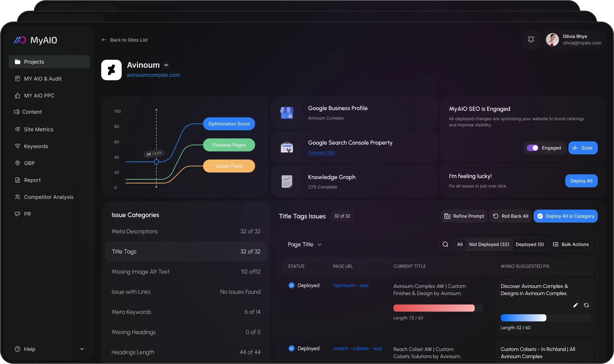614x364 pixels.
Task: Toggle the Deployed checkmark for /reach-colsets-wa/ row
Action: pos(292,348)
